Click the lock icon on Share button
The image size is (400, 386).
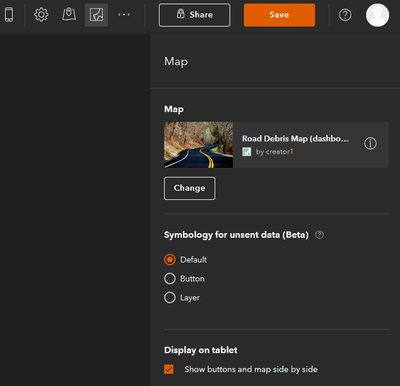[x=180, y=14]
